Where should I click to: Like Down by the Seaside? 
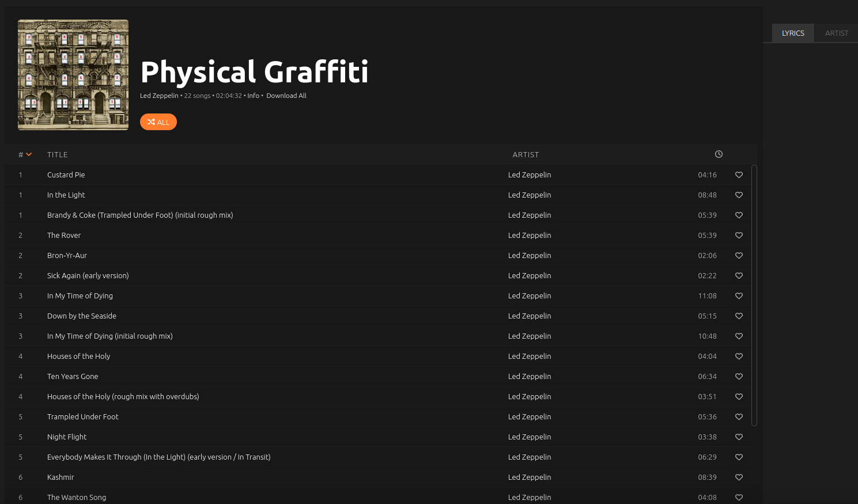(739, 316)
